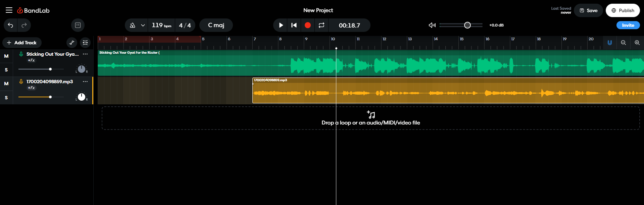Click the master volume slider handle

pyautogui.click(x=467, y=25)
